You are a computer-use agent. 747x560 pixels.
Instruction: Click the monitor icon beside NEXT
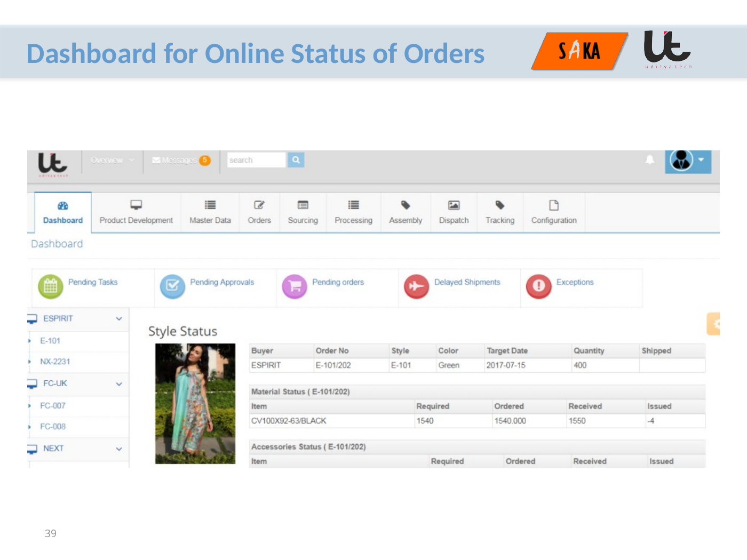33,449
